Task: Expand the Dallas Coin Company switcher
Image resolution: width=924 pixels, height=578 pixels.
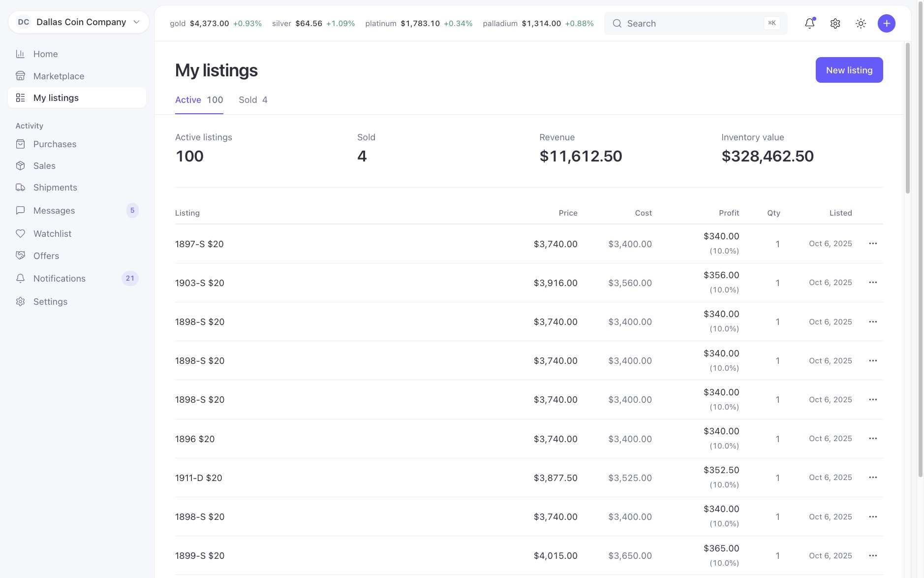Action: tap(78, 22)
